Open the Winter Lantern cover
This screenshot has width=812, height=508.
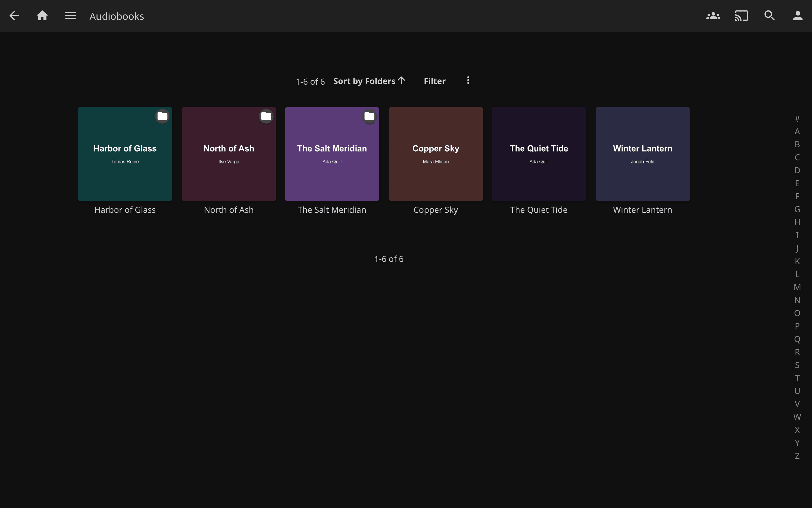[643, 154]
